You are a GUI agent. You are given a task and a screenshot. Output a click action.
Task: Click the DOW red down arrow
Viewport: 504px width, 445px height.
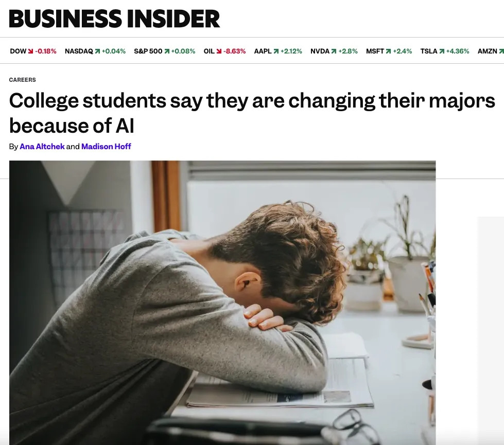pyautogui.click(x=31, y=51)
